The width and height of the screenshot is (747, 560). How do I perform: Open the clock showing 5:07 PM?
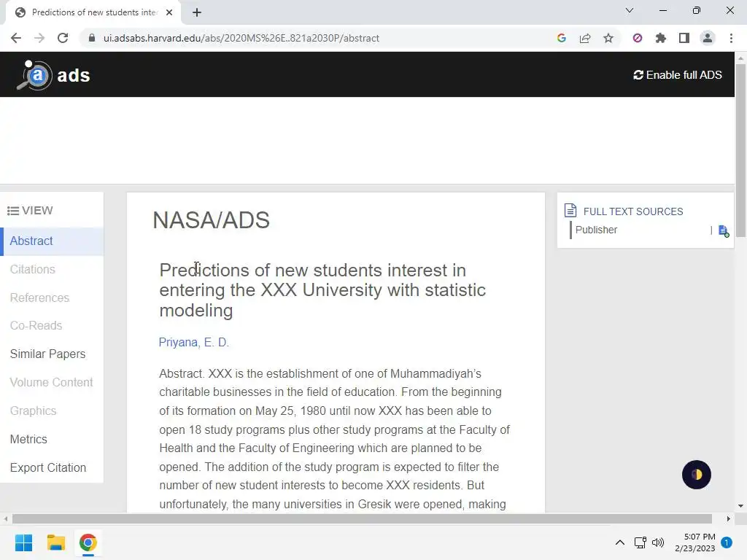[x=694, y=542]
